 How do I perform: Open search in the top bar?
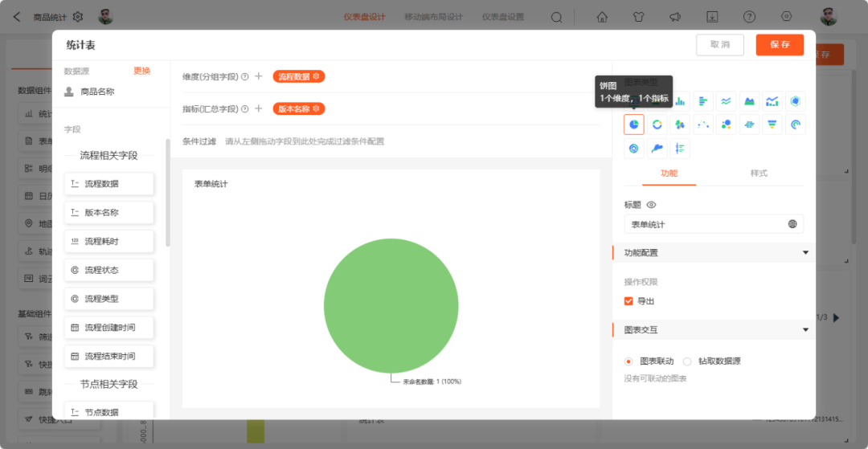pyautogui.click(x=556, y=17)
